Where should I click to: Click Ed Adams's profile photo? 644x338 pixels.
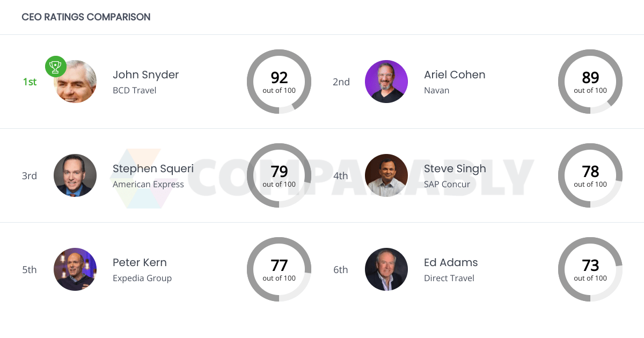(386, 269)
